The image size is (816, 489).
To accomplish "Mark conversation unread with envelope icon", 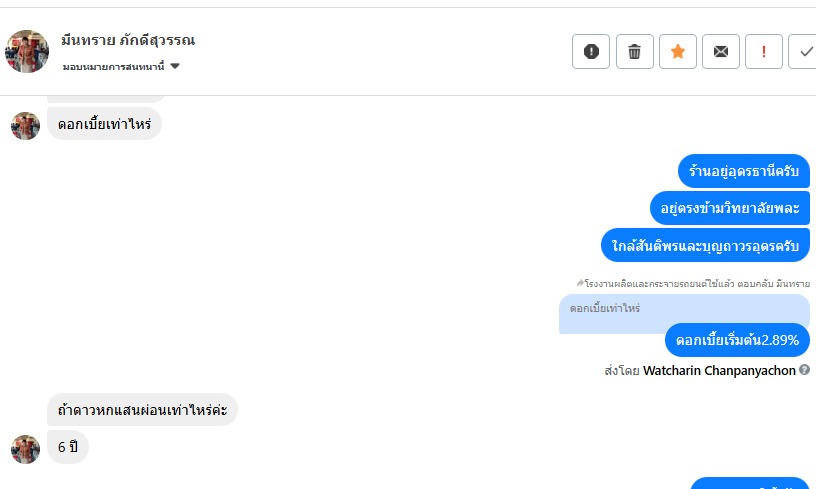I will 720,52.
